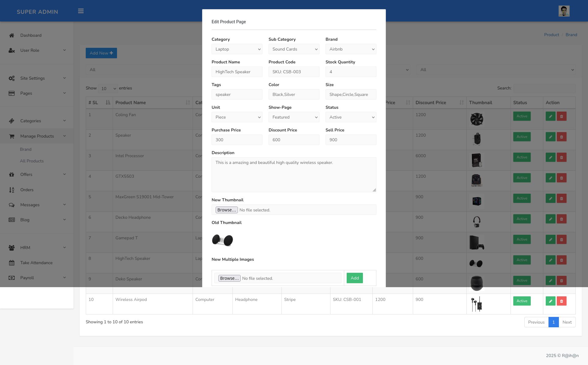
Task: Click the Old Thumbnail speaker image
Action: (223, 240)
